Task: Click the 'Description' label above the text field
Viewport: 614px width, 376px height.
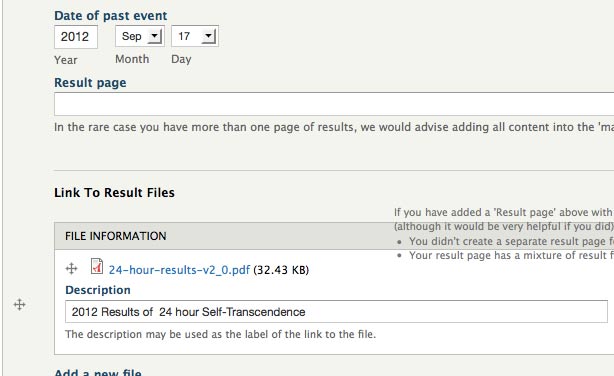Action: (98, 290)
